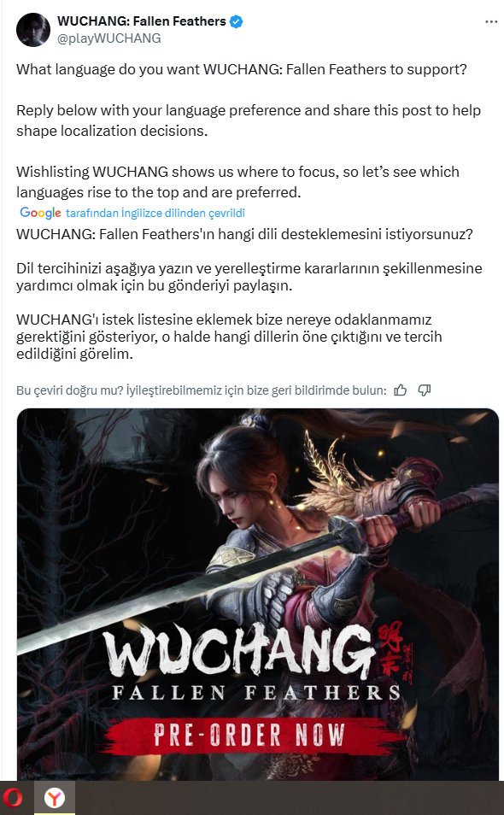Open Opera browser from the taskbar

click(x=13, y=798)
